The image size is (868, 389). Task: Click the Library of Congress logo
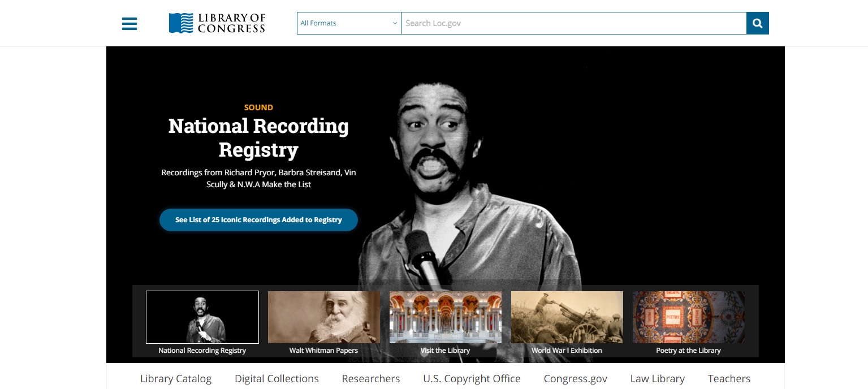pos(217,24)
